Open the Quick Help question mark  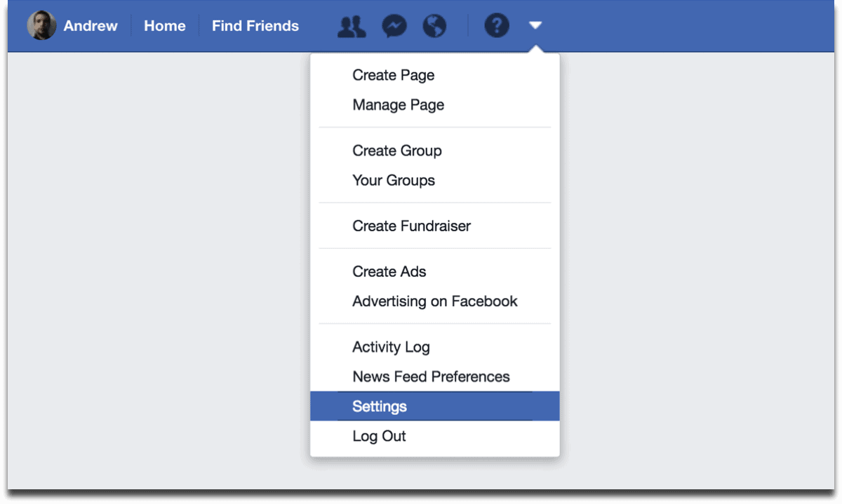click(497, 27)
